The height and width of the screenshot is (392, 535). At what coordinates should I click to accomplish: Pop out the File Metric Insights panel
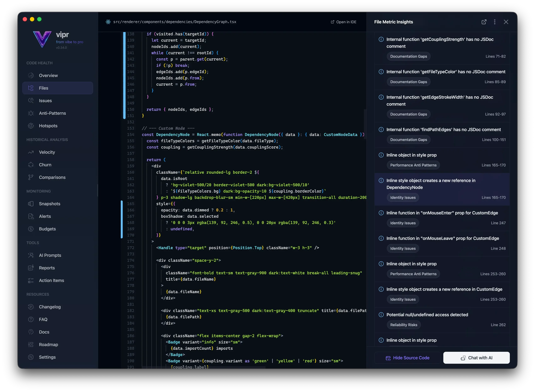pos(484,22)
